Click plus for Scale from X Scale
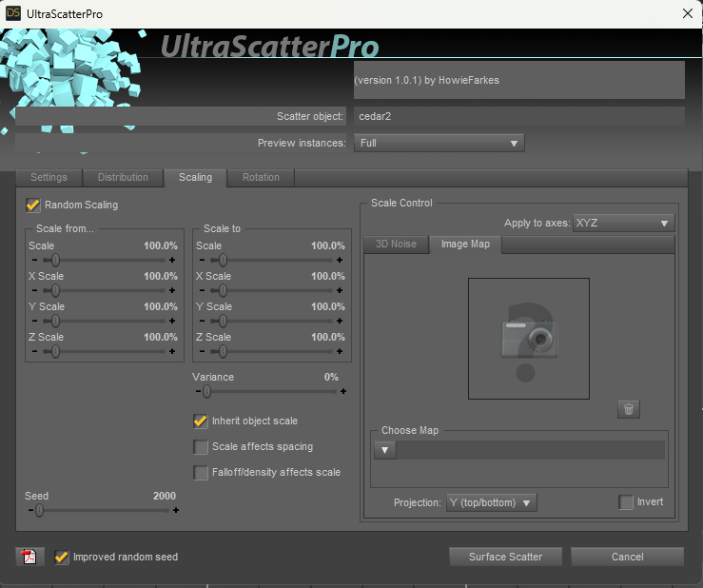This screenshot has width=703, height=588. coord(172,290)
